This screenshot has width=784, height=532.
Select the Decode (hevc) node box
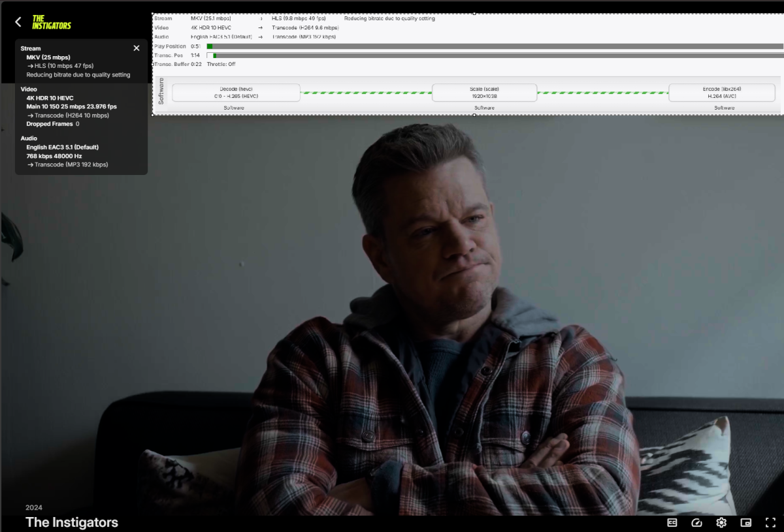[236, 92]
